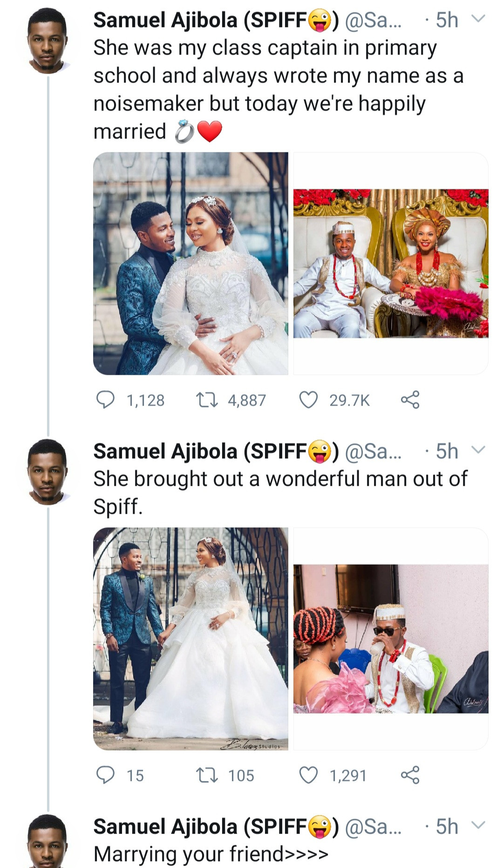Image resolution: width=503 pixels, height=868 pixels.
Task: Share the 'wonderful man out of Spiff' tweet
Action: coord(410,775)
